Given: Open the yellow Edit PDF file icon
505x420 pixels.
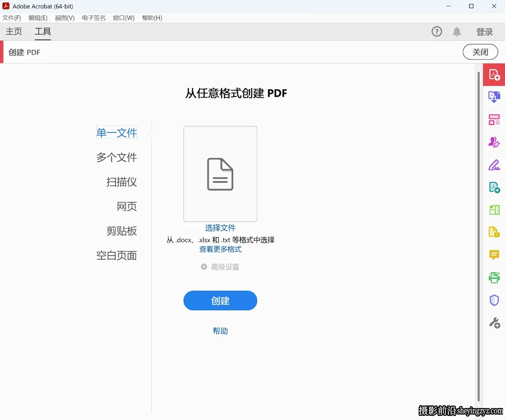Looking at the screenshot, I should tap(494, 232).
